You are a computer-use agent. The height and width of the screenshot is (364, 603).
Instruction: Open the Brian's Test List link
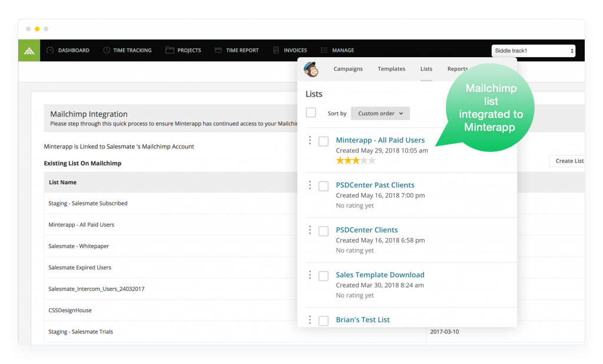[363, 320]
